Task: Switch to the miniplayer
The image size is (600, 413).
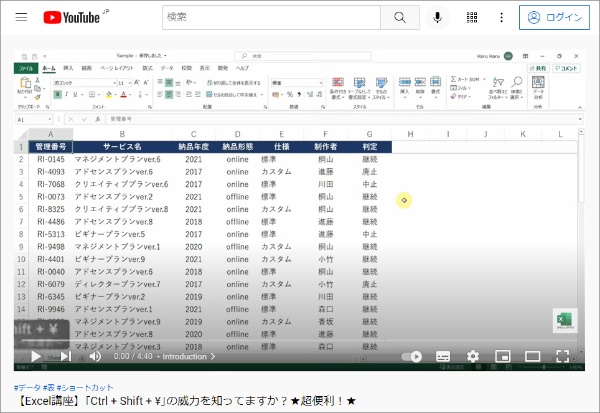Action: click(x=502, y=356)
